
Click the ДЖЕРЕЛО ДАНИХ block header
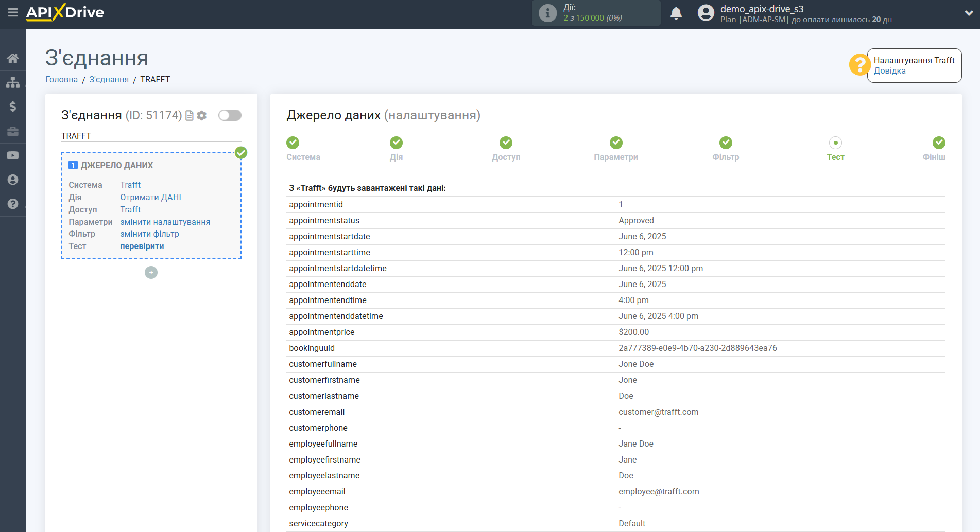tap(117, 165)
